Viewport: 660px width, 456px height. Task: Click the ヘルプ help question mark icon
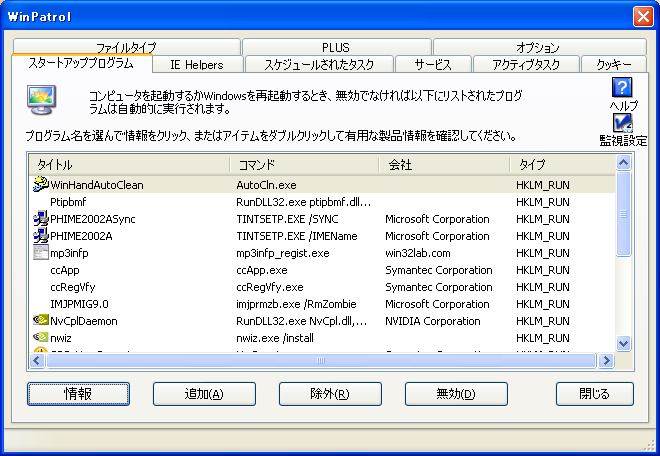click(622, 88)
